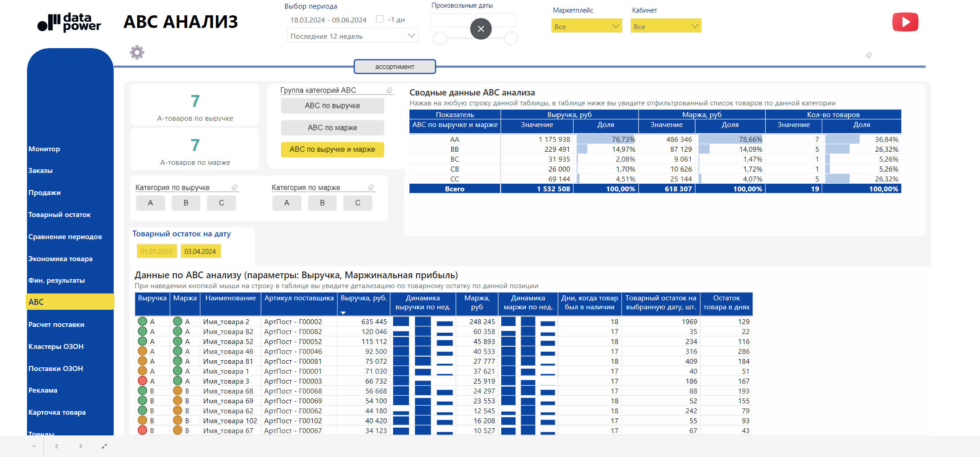Open Кластеры ОЗОН in sidebar
The width and height of the screenshot is (980, 457).
click(56, 347)
